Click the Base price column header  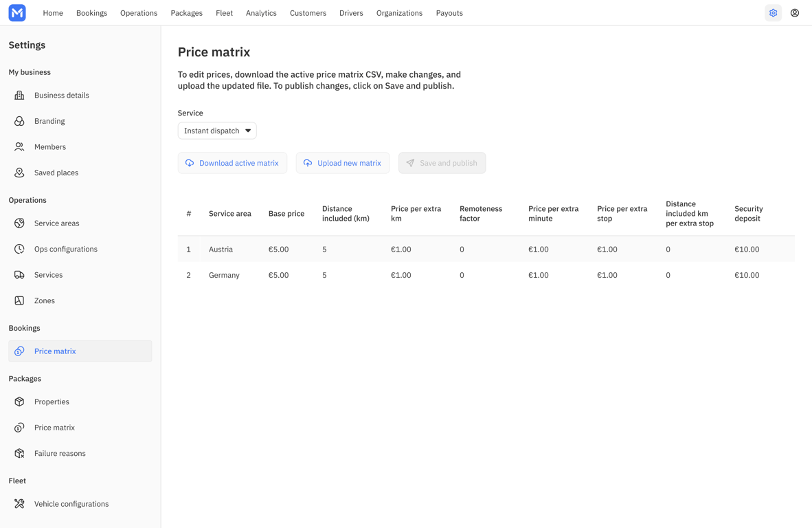[286, 214]
